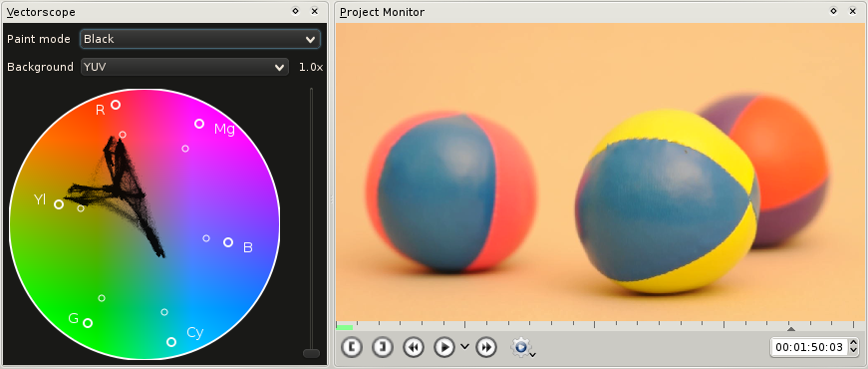Click the set zone start icon
This screenshot has width=868, height=369.
(352, 347)
